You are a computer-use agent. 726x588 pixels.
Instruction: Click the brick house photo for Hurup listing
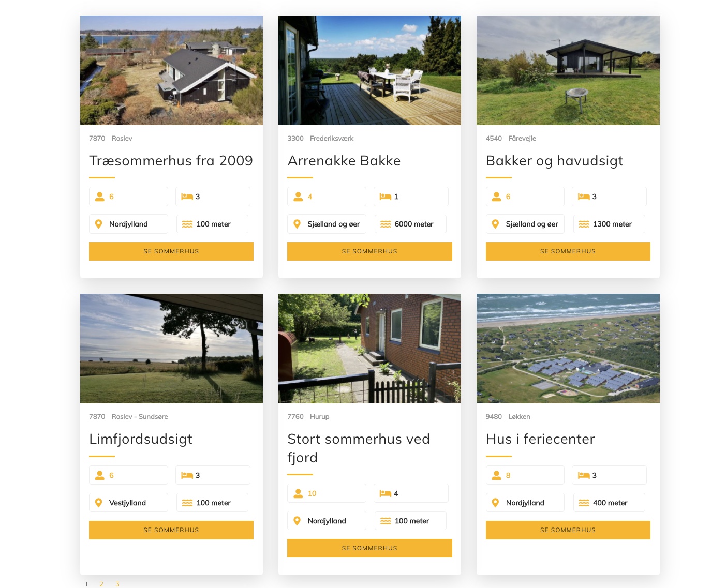[369, 349]
